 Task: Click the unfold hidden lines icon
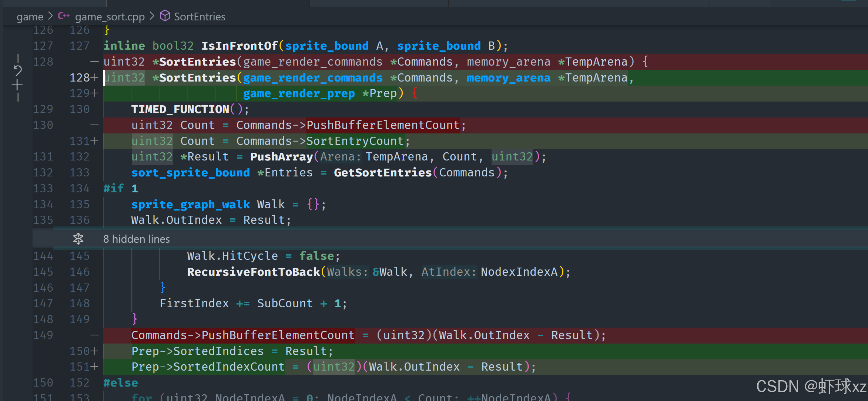tap(78, 239)
